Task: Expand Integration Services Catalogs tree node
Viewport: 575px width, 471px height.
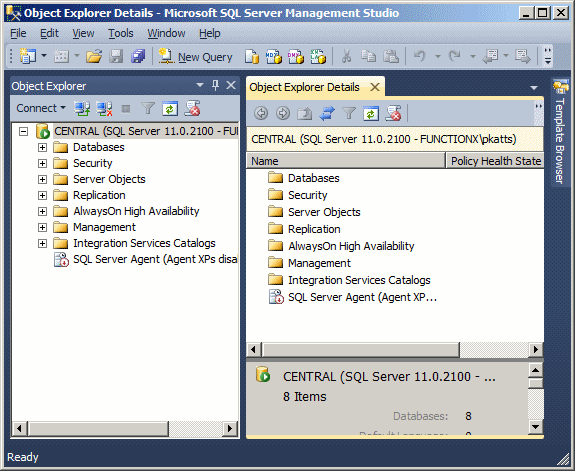Action: pos(43,243)
